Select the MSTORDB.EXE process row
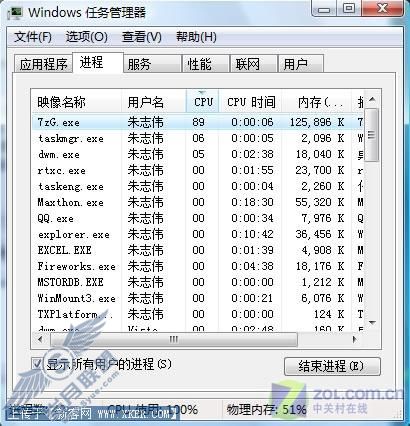410x426 pixels. [197, 282]
